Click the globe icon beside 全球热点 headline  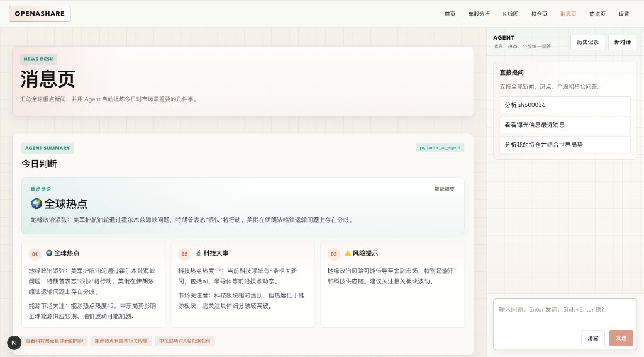tap(36, 204)
